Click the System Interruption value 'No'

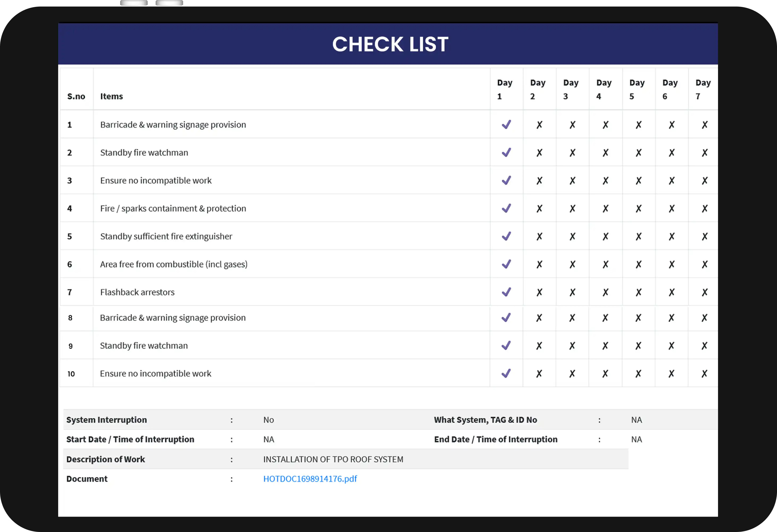coord(269,420)
